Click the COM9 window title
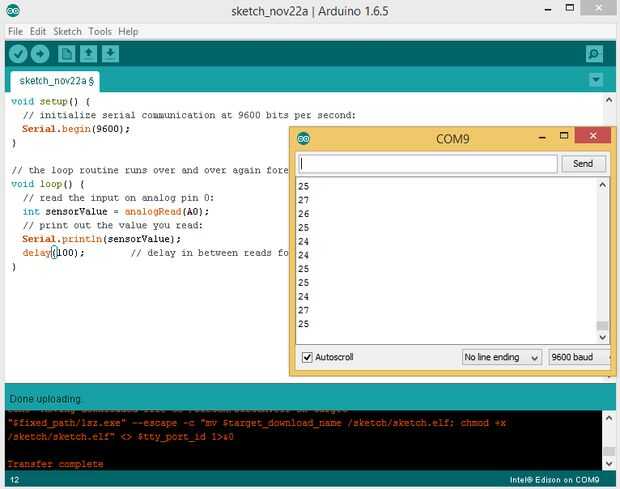 (452, 139)
